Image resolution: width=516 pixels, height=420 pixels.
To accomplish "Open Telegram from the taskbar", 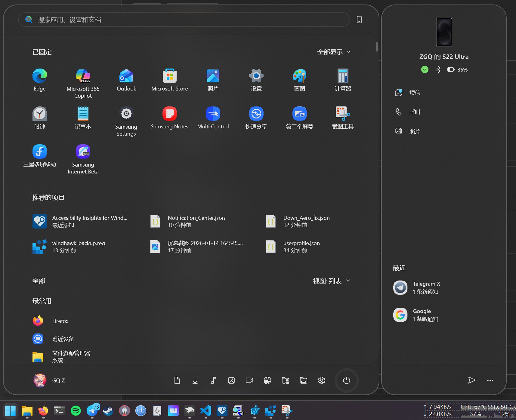I will pos(92,410).
